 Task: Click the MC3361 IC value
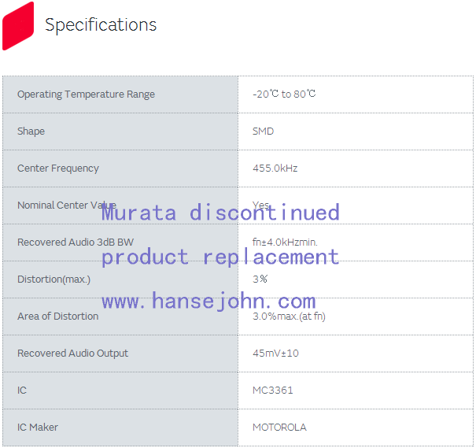(272, 391)
